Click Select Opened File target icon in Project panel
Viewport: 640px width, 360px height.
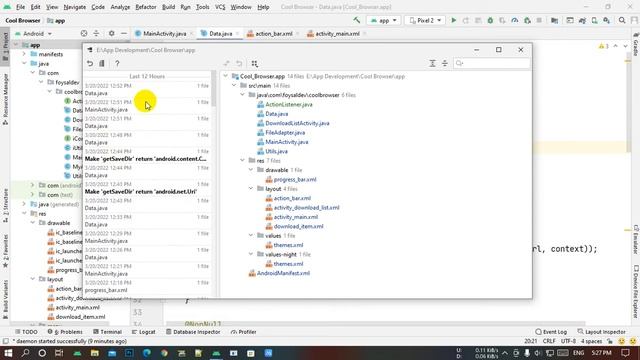(x=84, y=33)
